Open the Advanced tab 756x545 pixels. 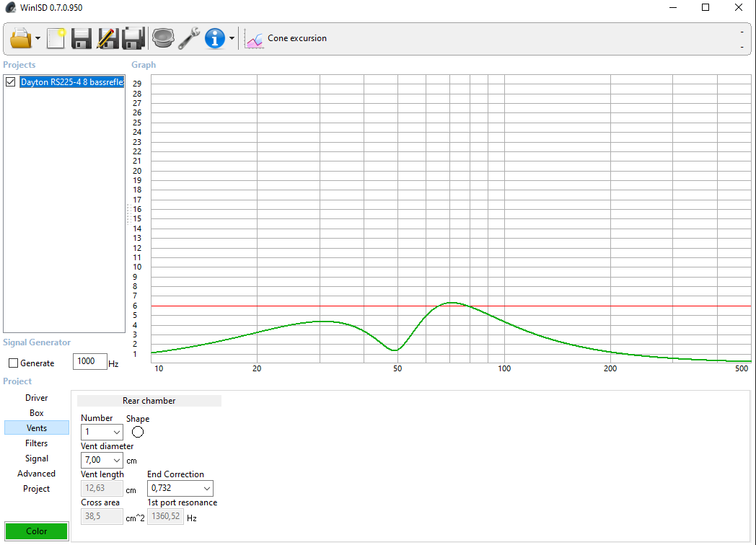tap(37, 474)
